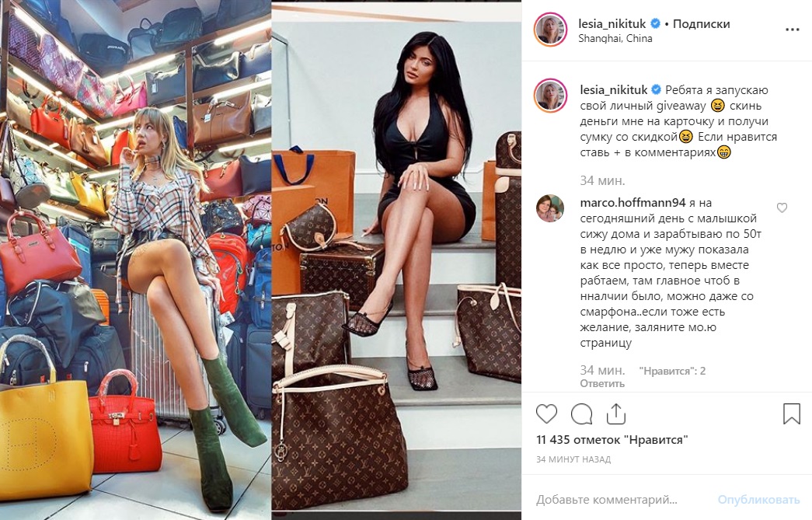Image resolution: width=812 pixels, height=520 pixels.
Task: Show the comment's "Нравится": 2 likes
Action: [672, 371]
